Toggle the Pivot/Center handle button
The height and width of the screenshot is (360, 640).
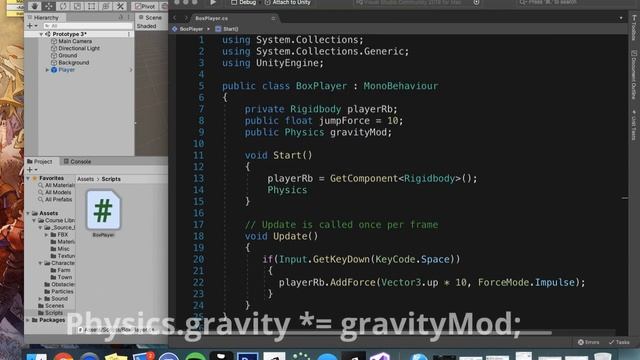(145, 6)
